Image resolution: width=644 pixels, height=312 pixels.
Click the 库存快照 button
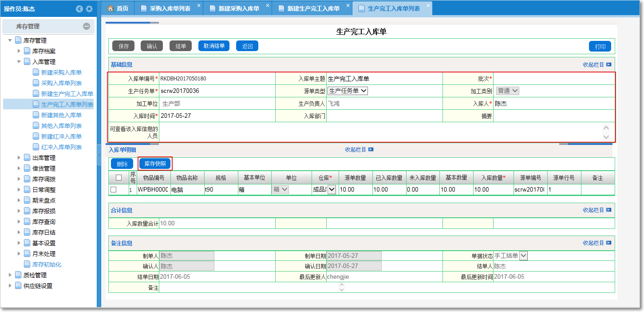coord(155,164)
